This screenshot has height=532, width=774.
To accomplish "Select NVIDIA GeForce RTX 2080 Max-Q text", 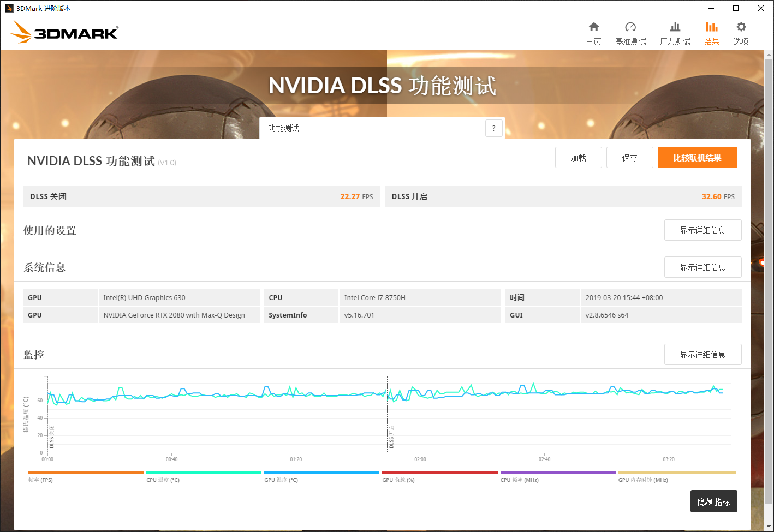I will [174, 315].
